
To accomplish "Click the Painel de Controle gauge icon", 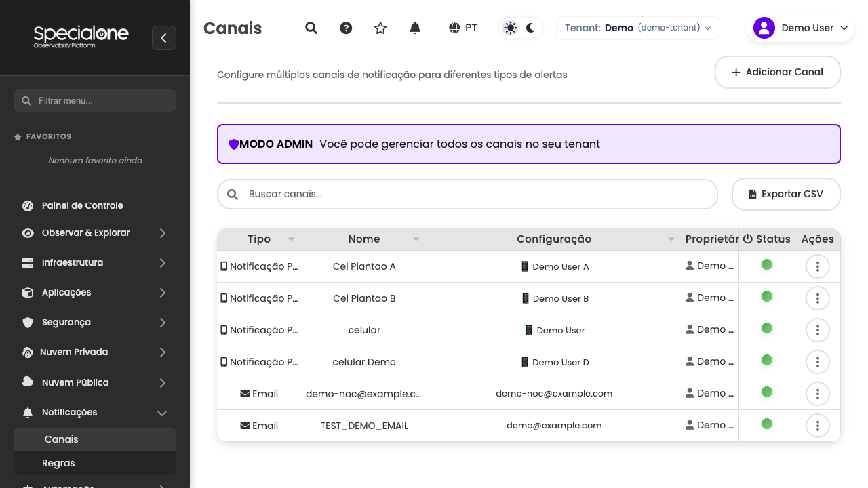I will [x=28, y=205].
